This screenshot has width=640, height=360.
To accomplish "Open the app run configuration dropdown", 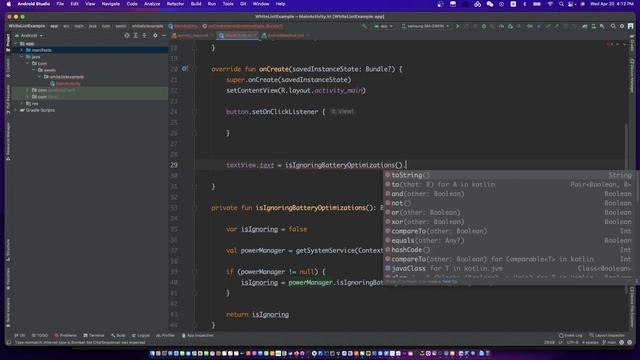I will coord(383,26).
